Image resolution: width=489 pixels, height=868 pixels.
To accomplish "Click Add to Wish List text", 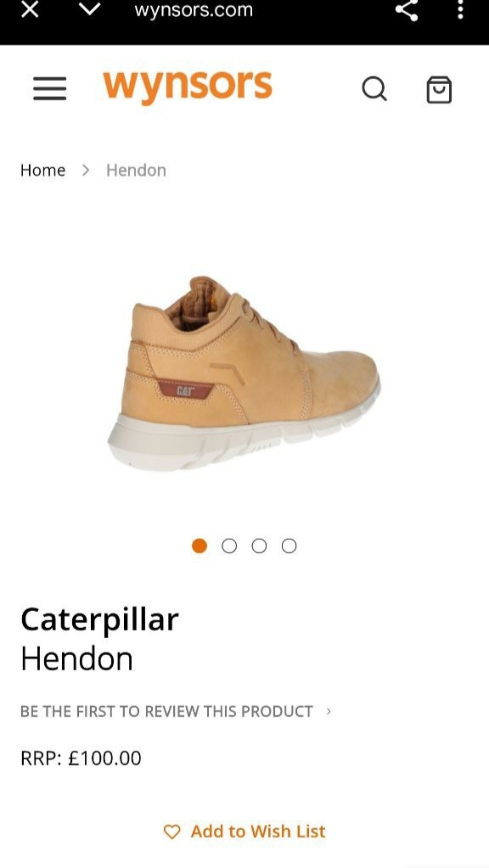I will click(x=258, y=832).
